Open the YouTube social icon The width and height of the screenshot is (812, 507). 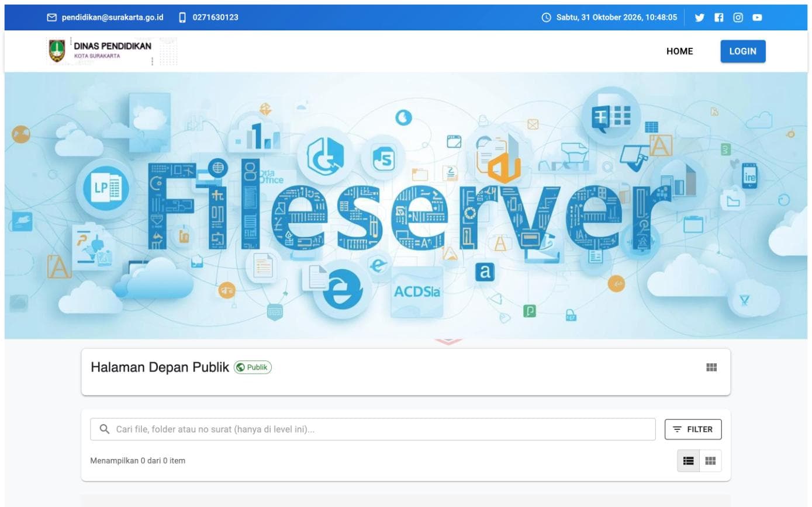pos(757,18)
